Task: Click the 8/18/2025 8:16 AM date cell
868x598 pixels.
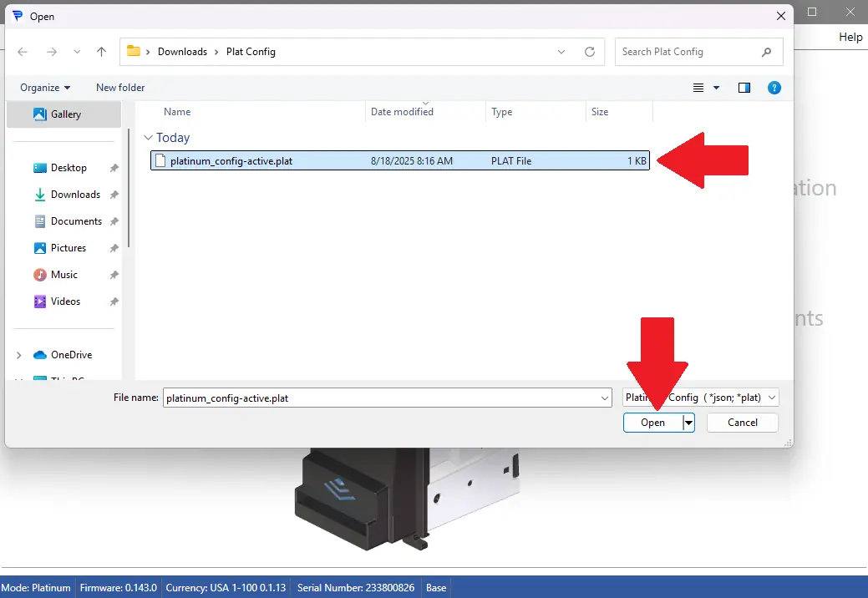Action: click(412, 161)
